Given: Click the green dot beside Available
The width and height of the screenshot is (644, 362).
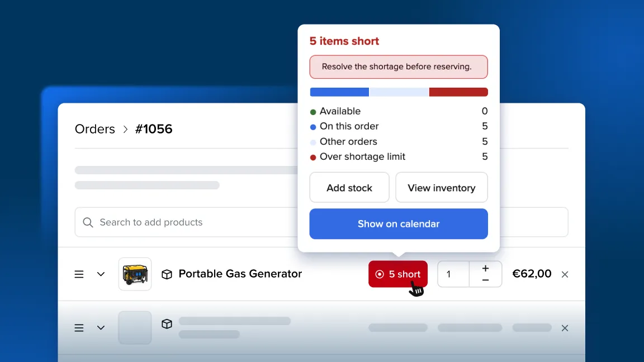Looking at the screenshot, I should (x=313, y=112).
